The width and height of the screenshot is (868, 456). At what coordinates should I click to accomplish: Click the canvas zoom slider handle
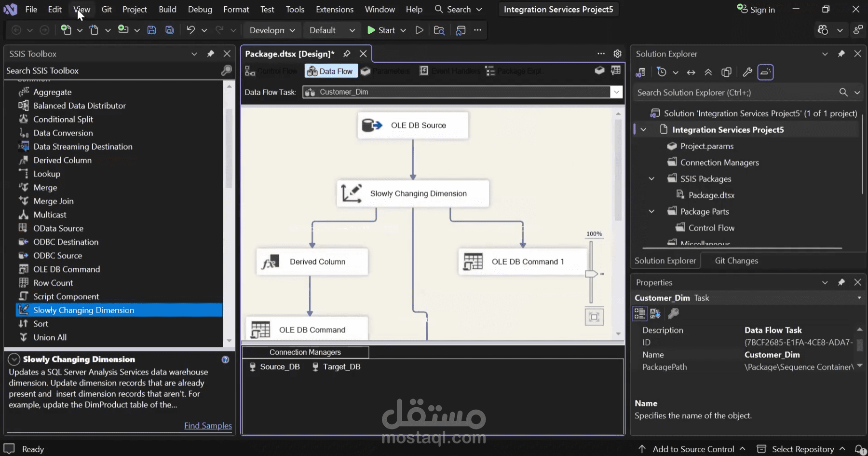pyautogui.click(x=591, y=274)
